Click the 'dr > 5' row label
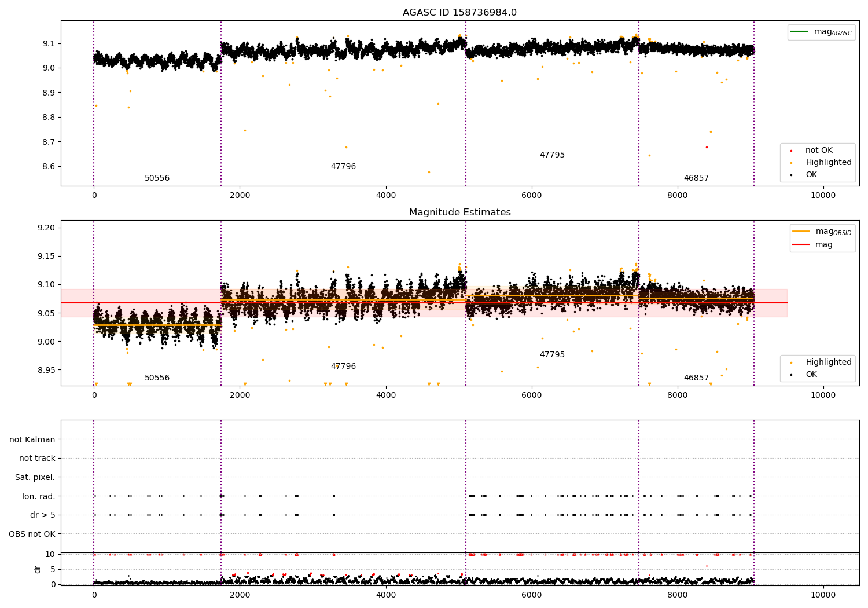Image resolution: width=868 pixels, height=608 pixels. 43,515
